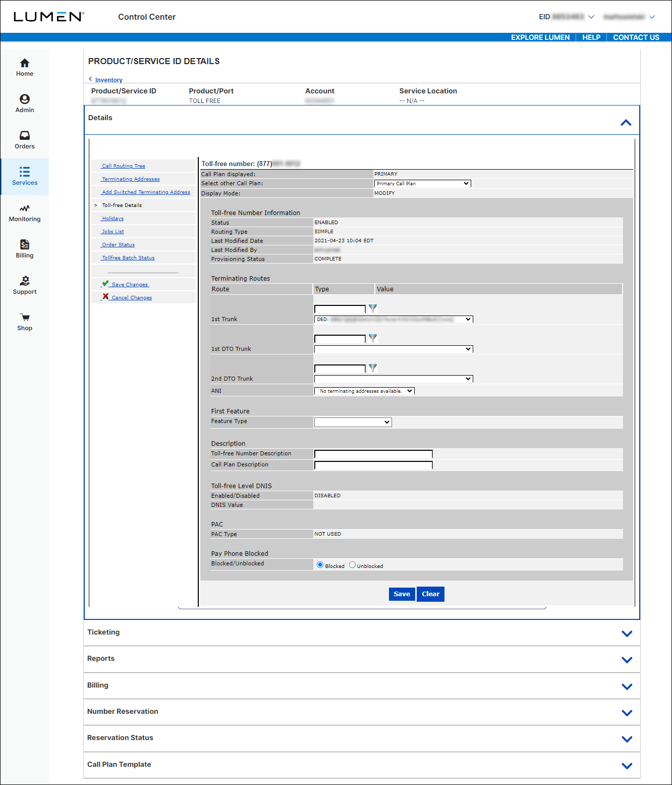672x785 pixels.
Task: Click the 2nd DTO Trunk filter text field
Action: (340, 369)
